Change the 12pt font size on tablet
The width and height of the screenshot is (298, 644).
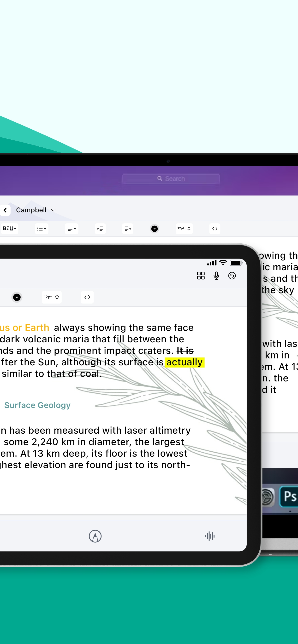pos(52,297)
